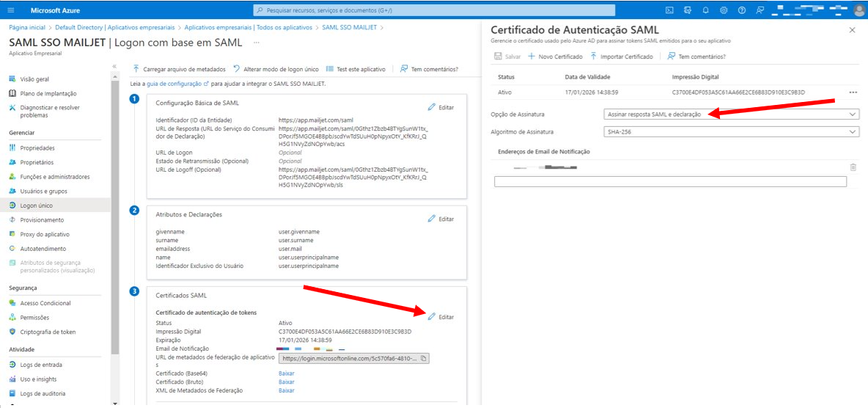Click the notification email input field
The width and height of the screenshot is (868, 408).
(670, 182)
